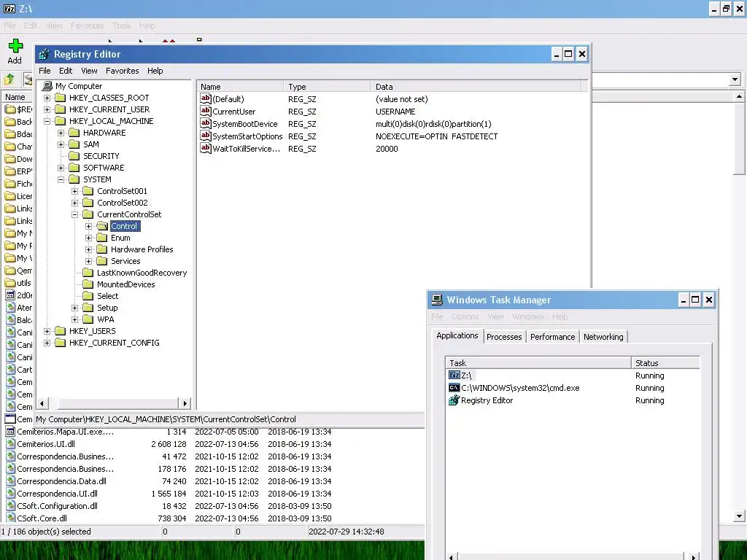Collapse the SYSTEM key

click(61, 179)
